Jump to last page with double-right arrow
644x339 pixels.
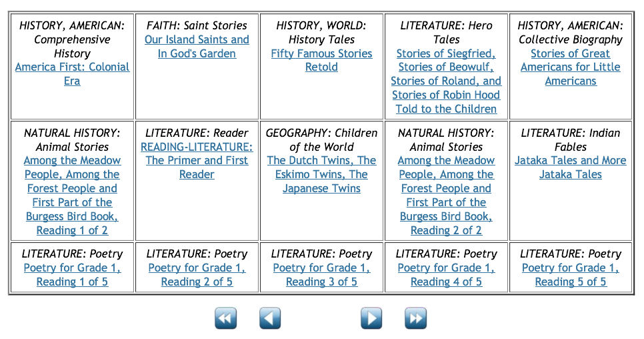point(415,318)
